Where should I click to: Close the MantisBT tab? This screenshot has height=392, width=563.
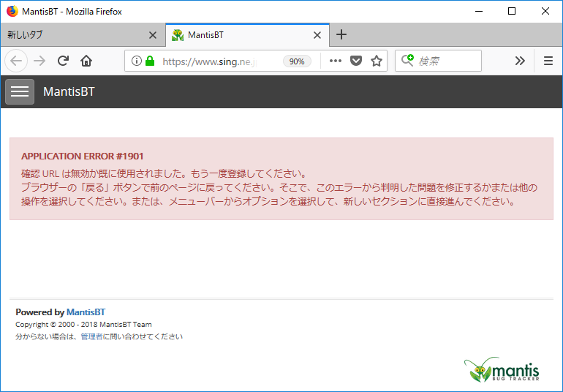[317, 35]
